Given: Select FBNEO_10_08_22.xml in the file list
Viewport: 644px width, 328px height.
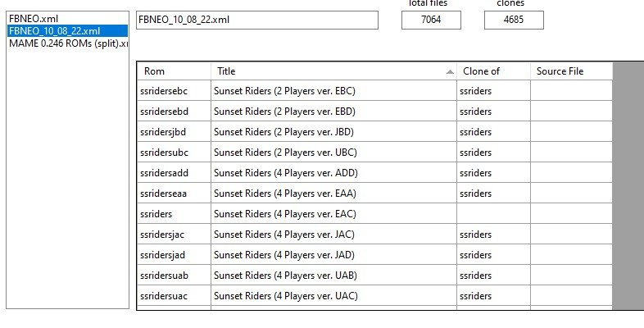Looking at the screenshot, I should point(67,31).
